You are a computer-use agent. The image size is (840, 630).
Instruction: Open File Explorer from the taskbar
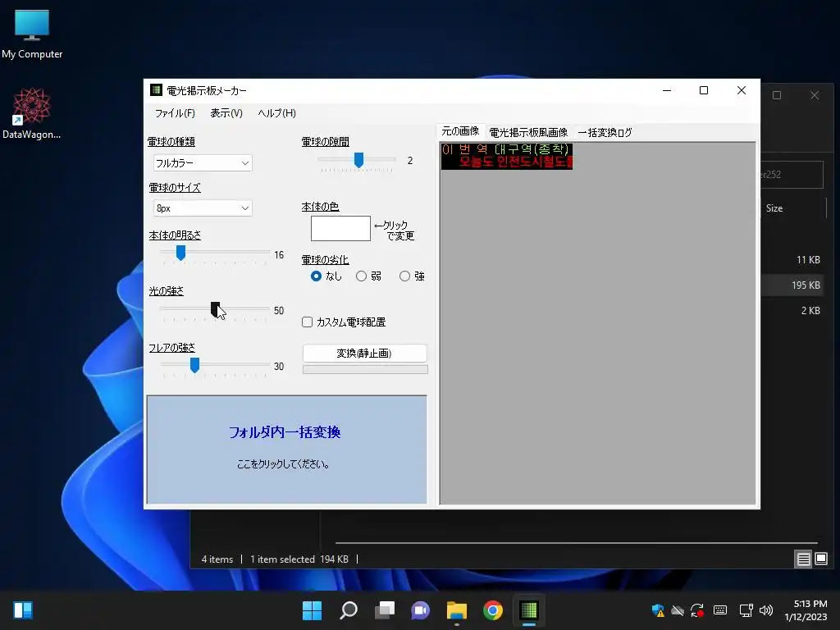click(456, 610)
